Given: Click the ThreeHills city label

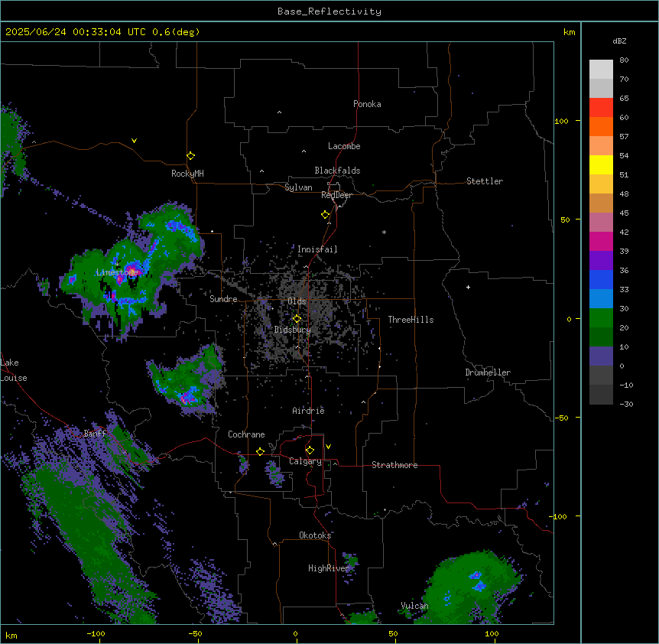Looking at the screenshot, I should click(411, 320).
